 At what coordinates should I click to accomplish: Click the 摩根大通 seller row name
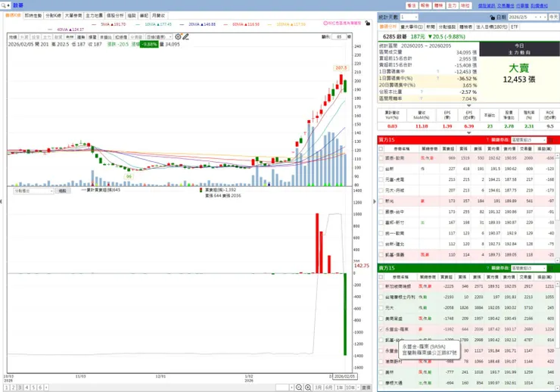point(394,383)
